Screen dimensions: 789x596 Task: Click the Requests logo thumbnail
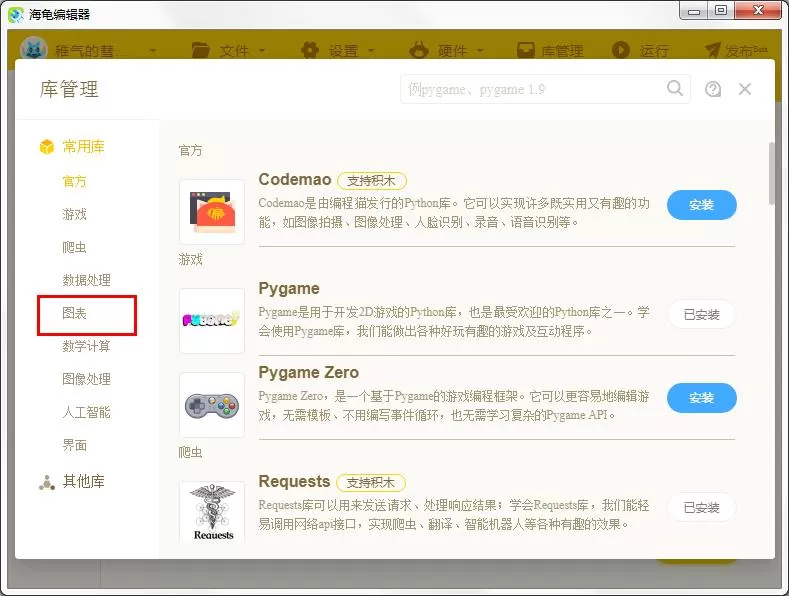(212, 511)
